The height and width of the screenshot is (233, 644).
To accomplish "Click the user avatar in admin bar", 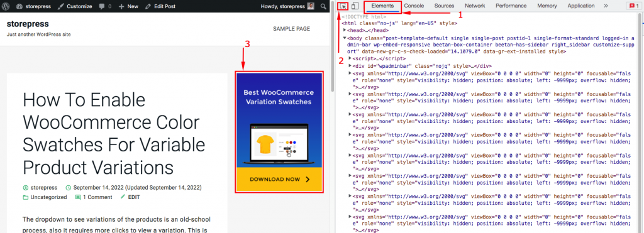I will click(311, 6).
